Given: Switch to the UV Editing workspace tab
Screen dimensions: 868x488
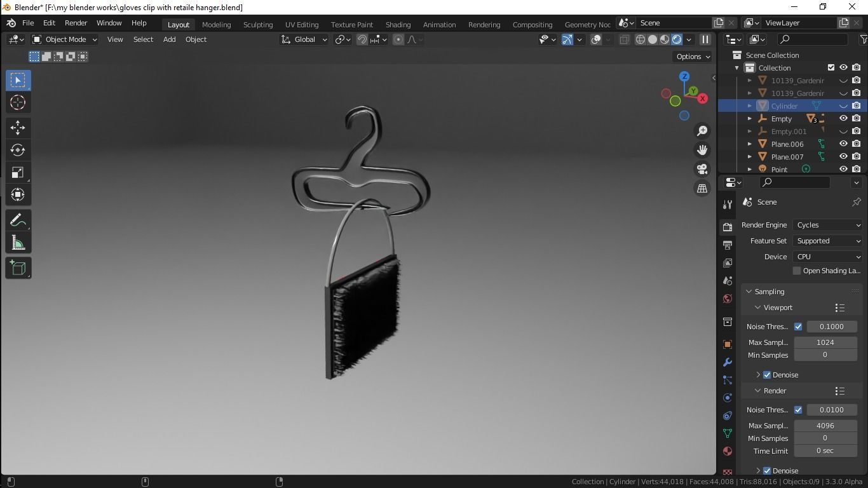Looking at the screenshot, I should tap(302, 24).
